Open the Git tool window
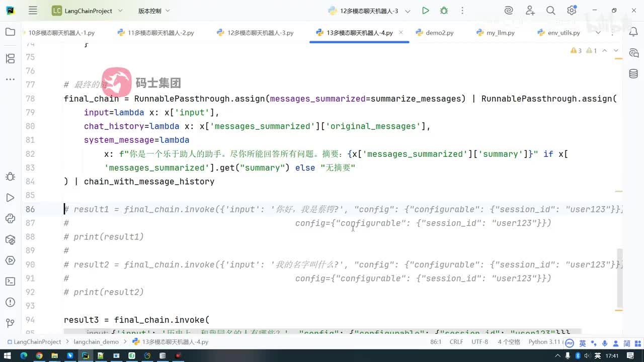This screenshot has width=644, height=362. click(10, 323)
